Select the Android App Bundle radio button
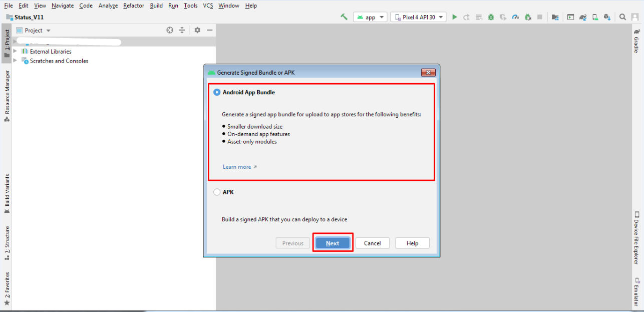This screenshot has height=312, width=644. [217, 92]
